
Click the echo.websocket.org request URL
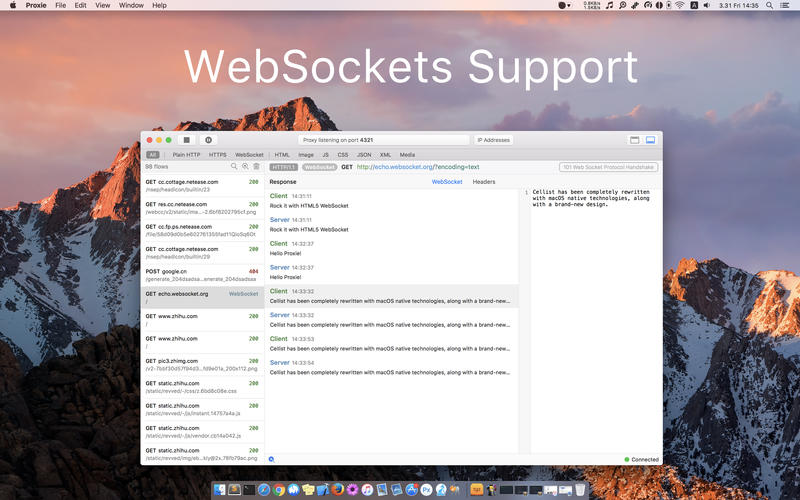coord(418,167)
